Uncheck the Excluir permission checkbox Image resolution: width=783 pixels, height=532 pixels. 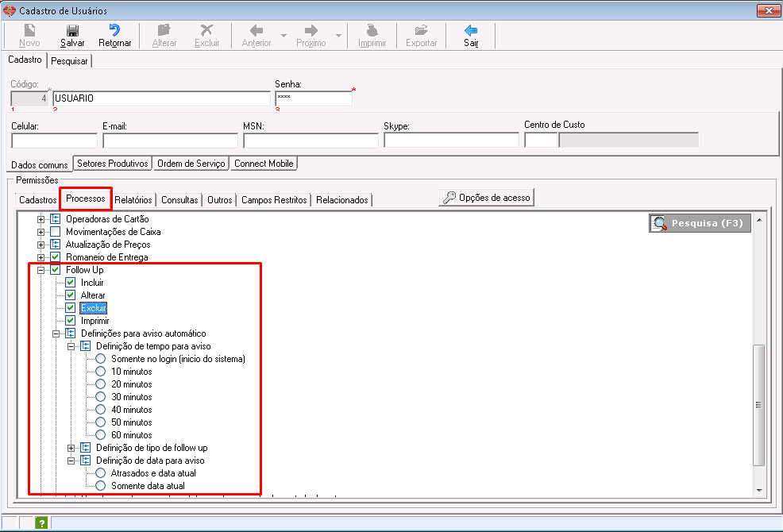click(x=71, y=308)
